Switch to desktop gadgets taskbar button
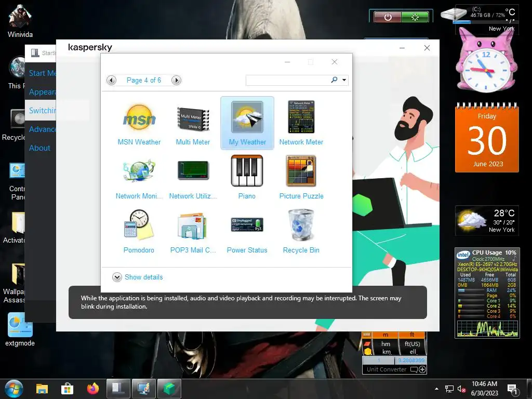This screenshot has width=532, height=399. click(x=144, y=389)
